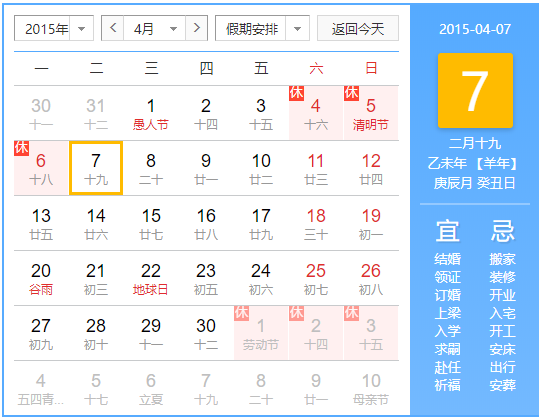Select April 22 地球日 date

point(151,278)
